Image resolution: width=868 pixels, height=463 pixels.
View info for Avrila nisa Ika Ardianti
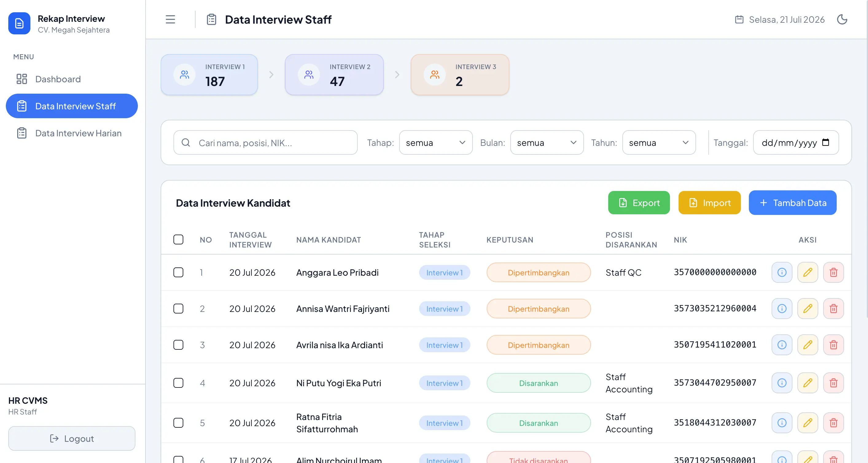click(782, 345)
